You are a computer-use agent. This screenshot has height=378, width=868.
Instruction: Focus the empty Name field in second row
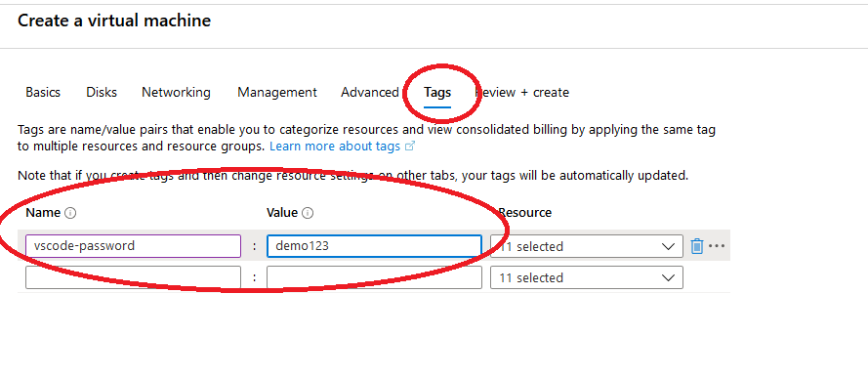133,277
